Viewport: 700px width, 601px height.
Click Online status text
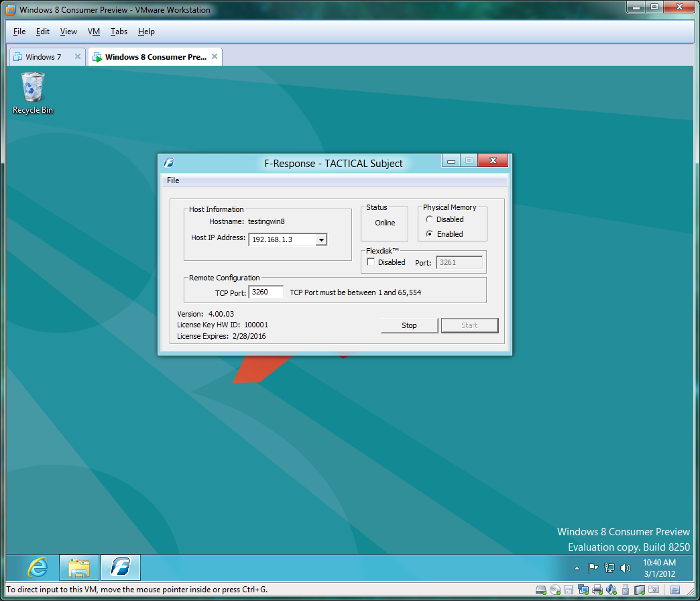(385, 223)
